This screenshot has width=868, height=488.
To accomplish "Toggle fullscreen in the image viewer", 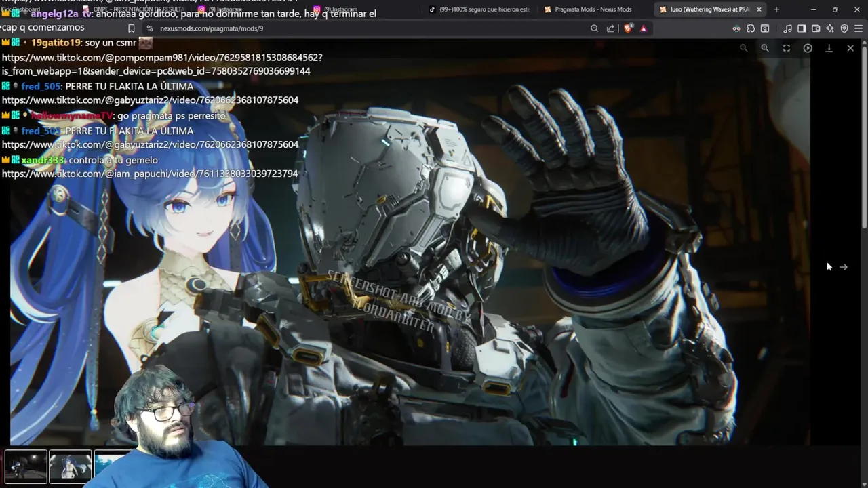I will point(787,48).
